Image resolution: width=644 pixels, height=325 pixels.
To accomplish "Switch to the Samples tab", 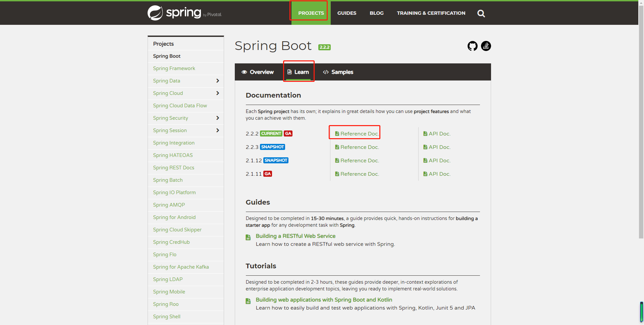I will pyautogui.click(x=338, y=72).
